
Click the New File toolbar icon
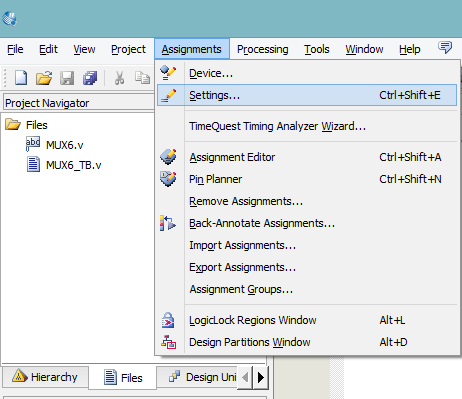point(21,78)
